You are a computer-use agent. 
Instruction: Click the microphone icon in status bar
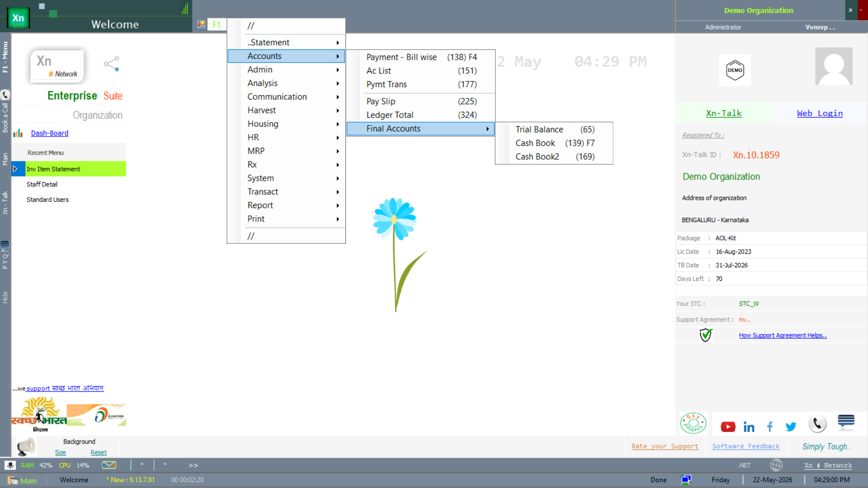10,465
